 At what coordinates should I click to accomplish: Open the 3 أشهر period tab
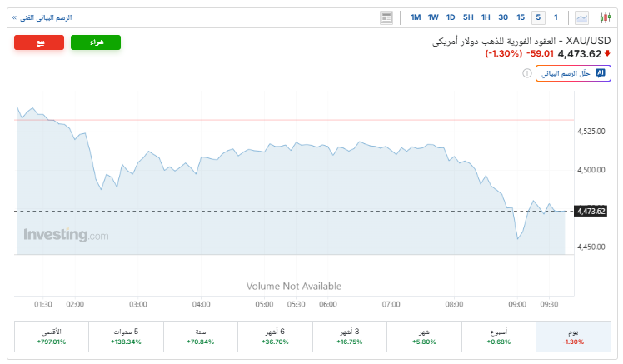coord(348,337)
